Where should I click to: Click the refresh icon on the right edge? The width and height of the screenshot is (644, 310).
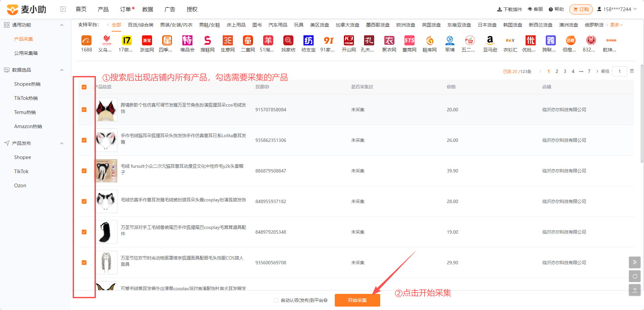click(635, 276)
